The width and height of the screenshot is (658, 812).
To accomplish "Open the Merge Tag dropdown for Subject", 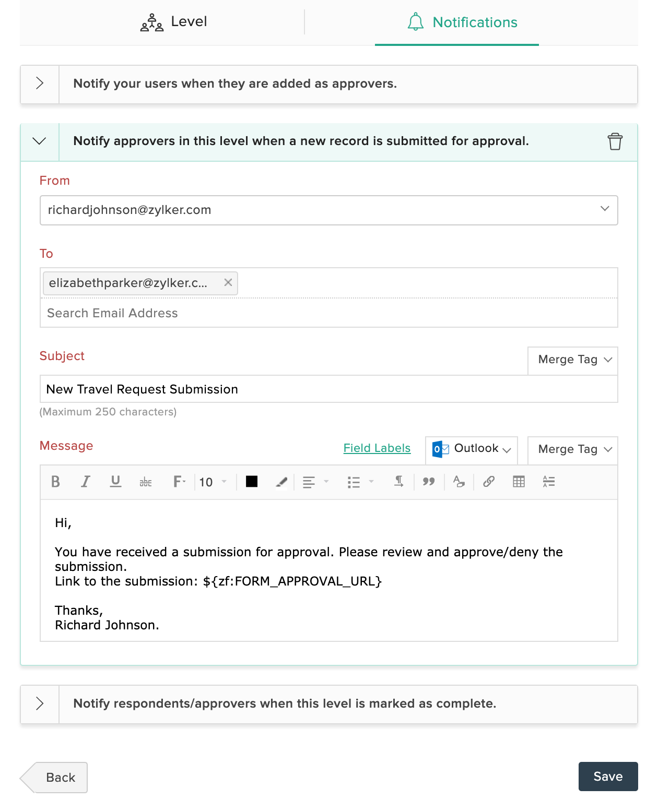I will [572, 360].
